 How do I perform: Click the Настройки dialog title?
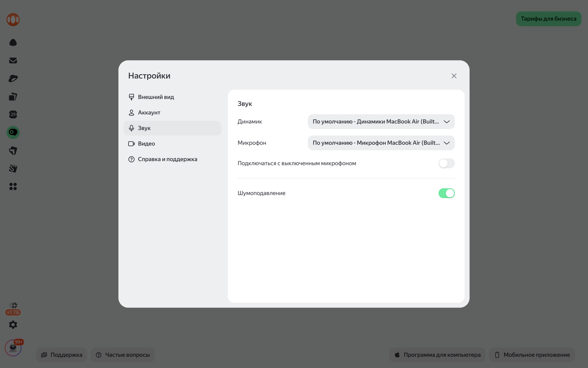click(149, 76)
